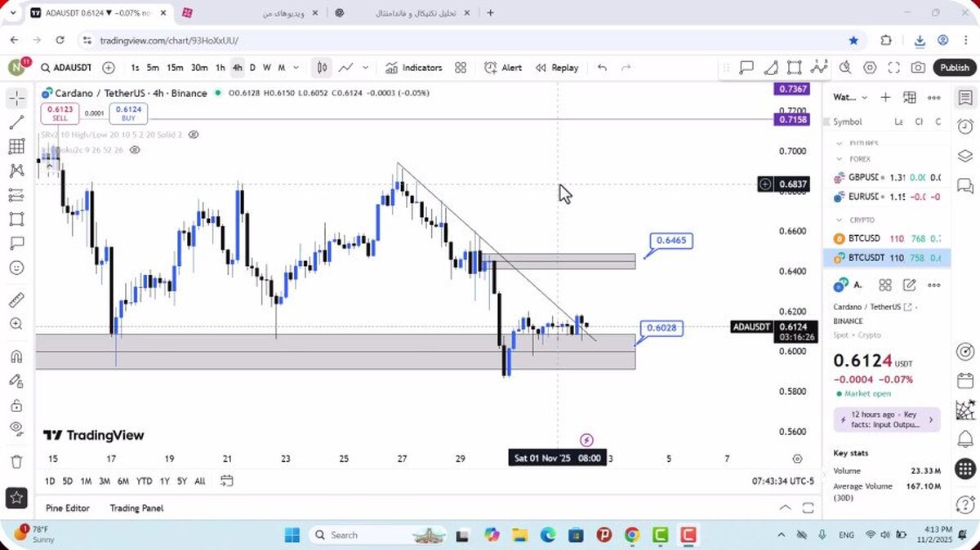Open time zone 07:43:34 UTC-5 menu

(x=783, y=481)
